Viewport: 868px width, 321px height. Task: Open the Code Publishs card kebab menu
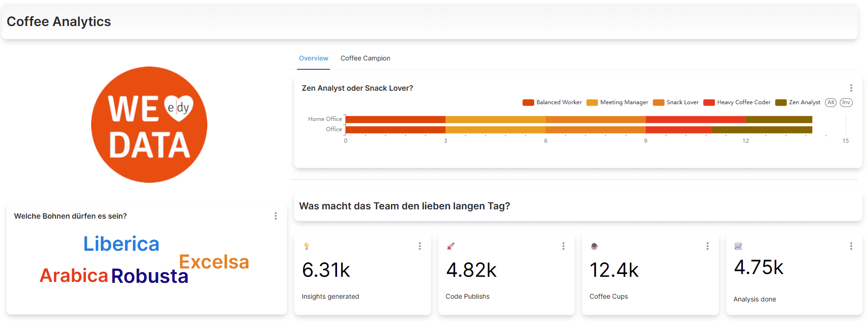tap(563, 246)
